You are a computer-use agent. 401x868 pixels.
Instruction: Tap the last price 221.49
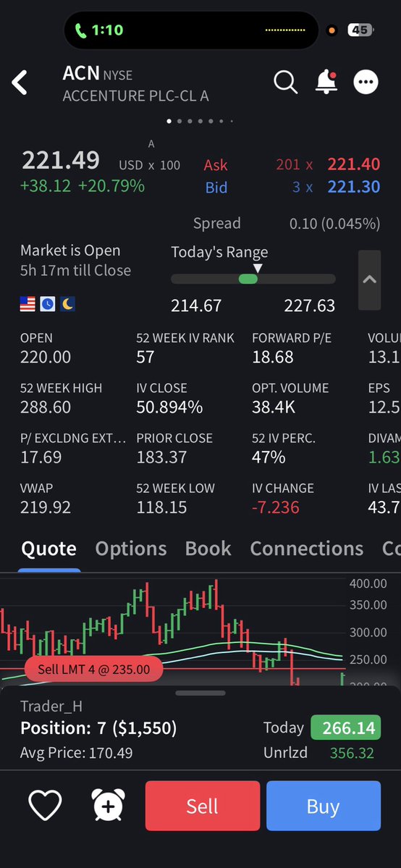[61, 161]
